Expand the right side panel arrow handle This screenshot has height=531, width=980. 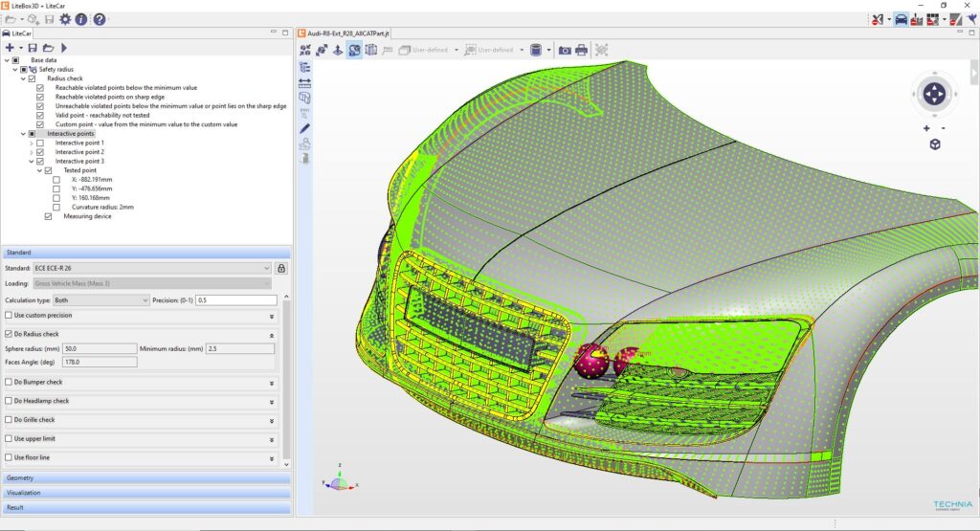point(973,73)
